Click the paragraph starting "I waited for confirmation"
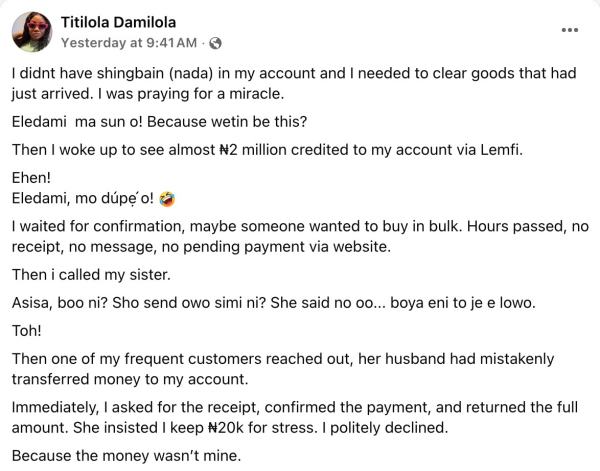Viewport: 600px width, 471px height. 290,236
